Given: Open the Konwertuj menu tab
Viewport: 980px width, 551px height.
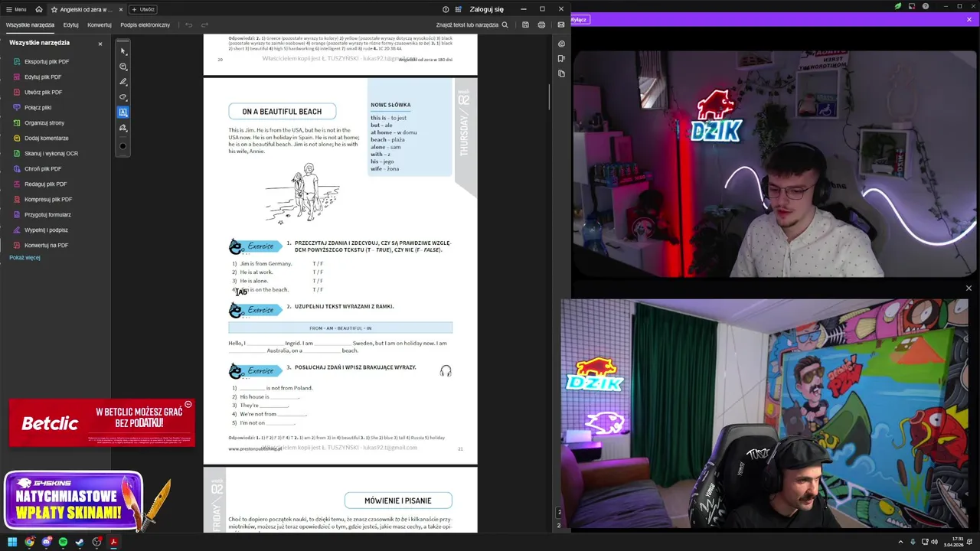Looking at the screenshot, I should [x=100, y=24].
